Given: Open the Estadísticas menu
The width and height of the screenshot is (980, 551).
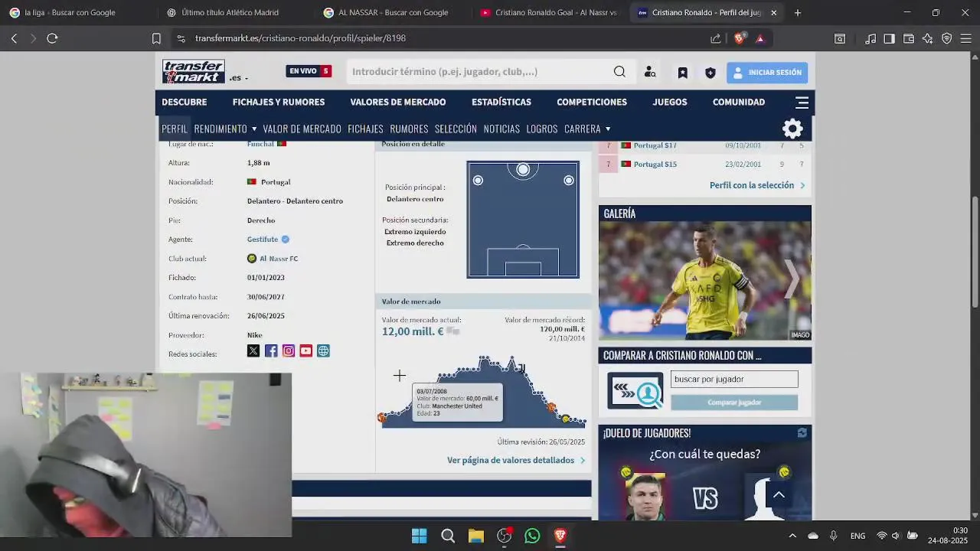Looking at the screenshot, I should pos(501,102).
